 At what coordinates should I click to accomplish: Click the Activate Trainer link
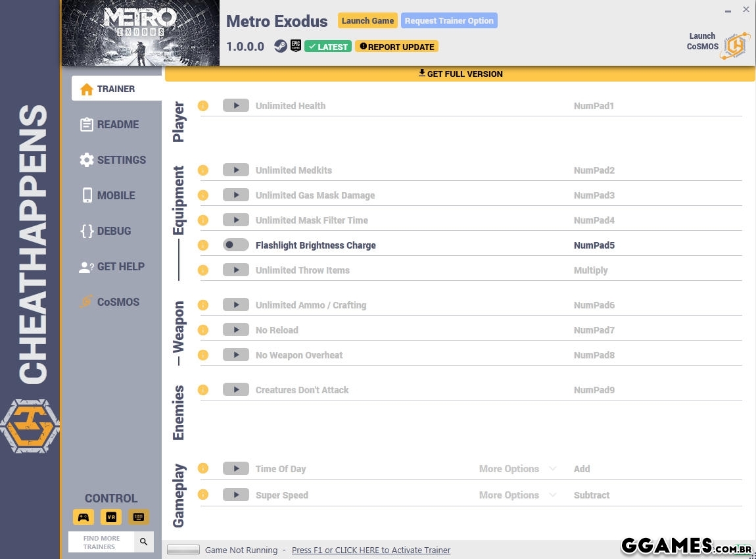[371, 550]
